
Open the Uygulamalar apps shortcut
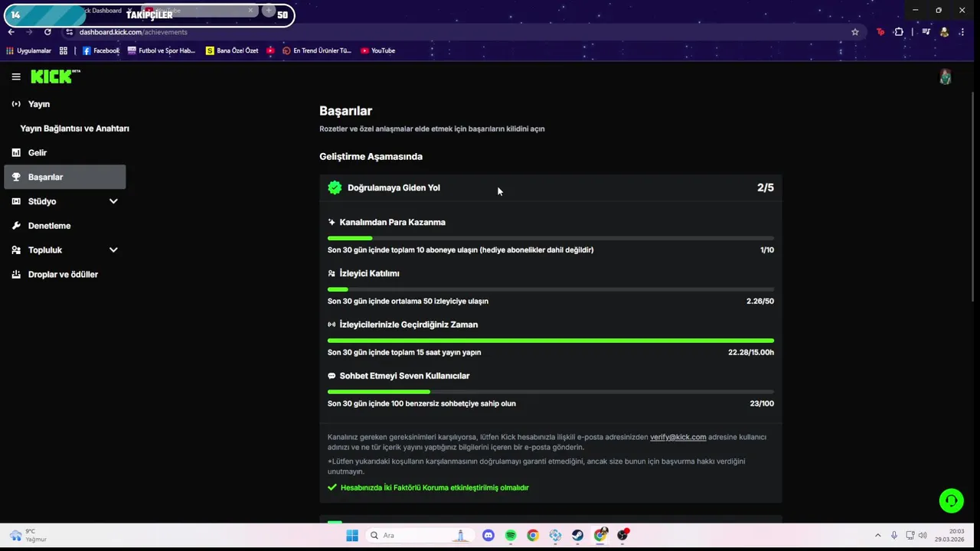pos(28,51)
